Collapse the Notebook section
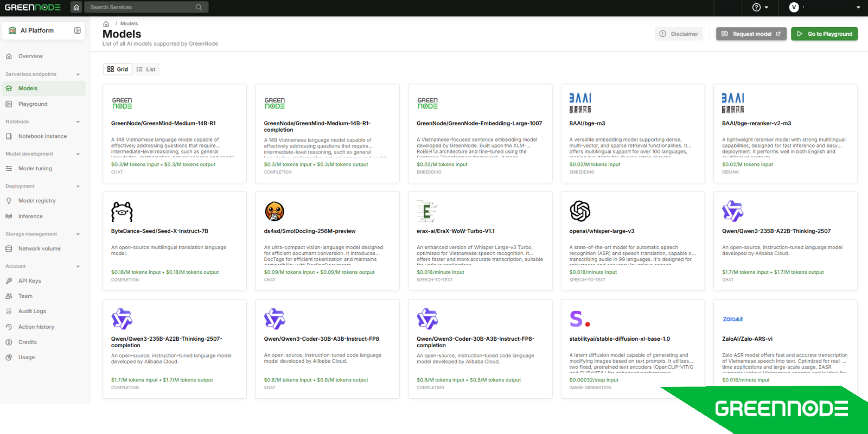Screen dimensions: 868x434 [78, 122]
